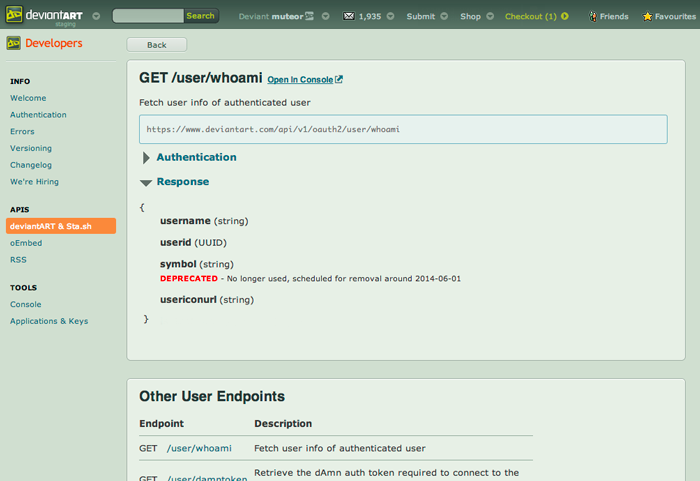
Task: Click the Endpoint column header
Action: 161,423
